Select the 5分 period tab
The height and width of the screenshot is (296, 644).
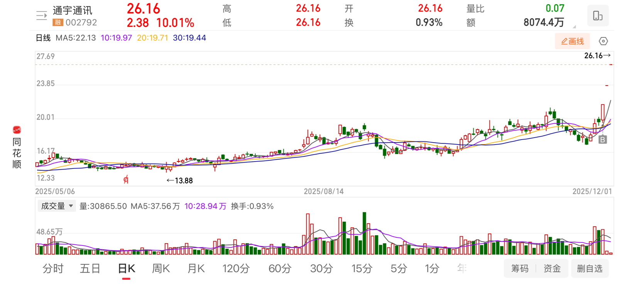pyautogui.click(x=399, y=269)
